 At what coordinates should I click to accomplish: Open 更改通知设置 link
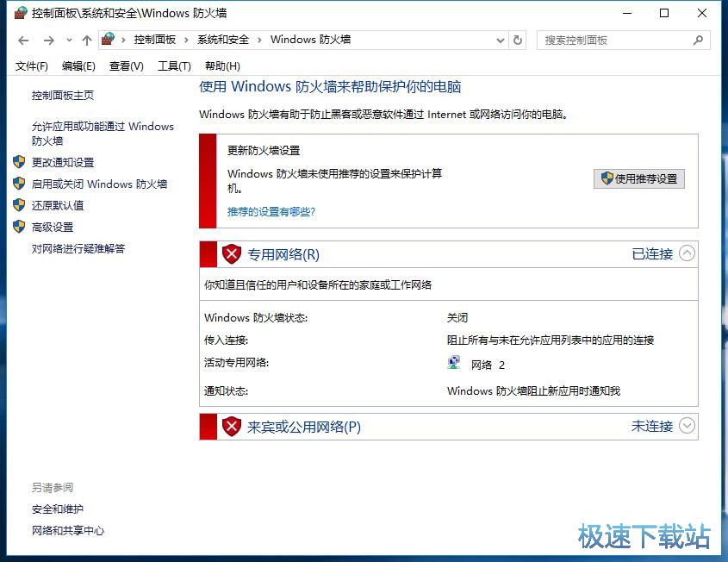coord(63,162)
